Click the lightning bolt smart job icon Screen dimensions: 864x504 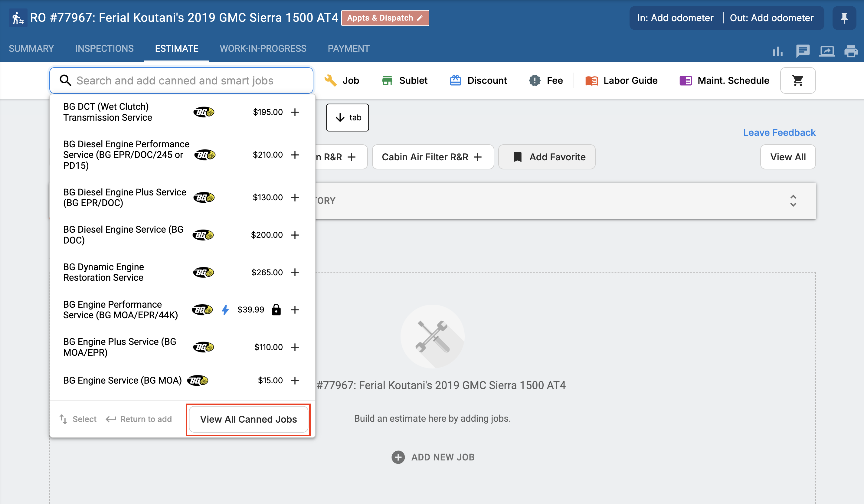(x=225, y=310)
